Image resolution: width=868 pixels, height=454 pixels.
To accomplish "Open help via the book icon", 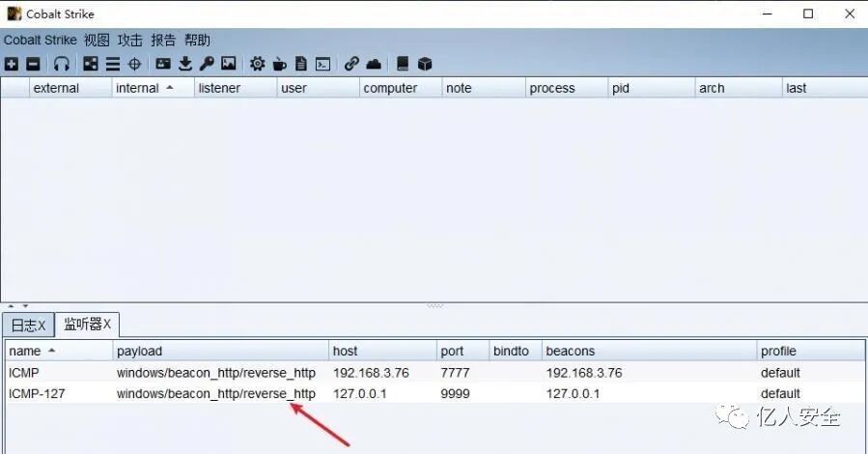I will point(403,64).
